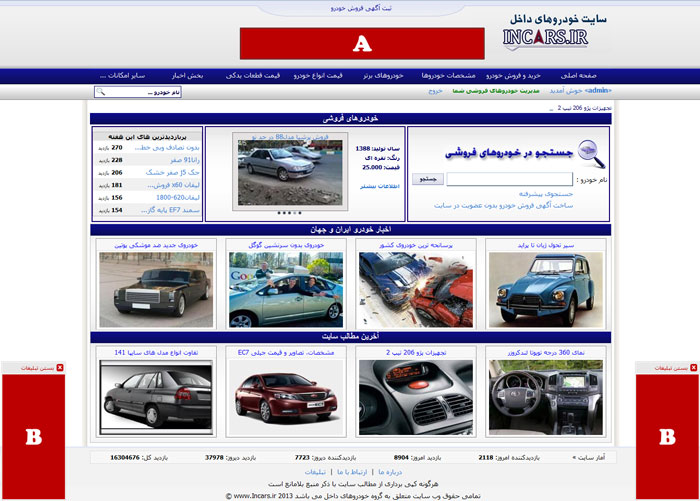The width and height of the screenshot is (700, 501).
Task: Click the سیر تحول ژیان news title
Action: [x=546, y=245]
